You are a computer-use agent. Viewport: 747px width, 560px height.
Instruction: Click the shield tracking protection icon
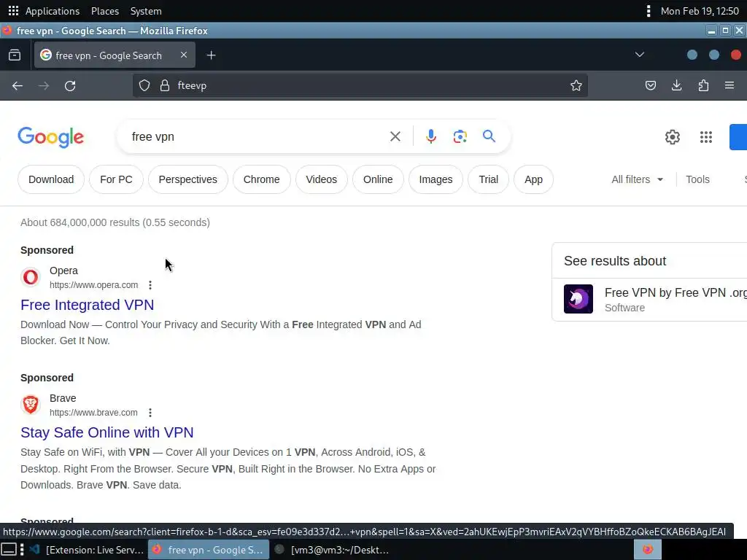(x=144, y=86)
